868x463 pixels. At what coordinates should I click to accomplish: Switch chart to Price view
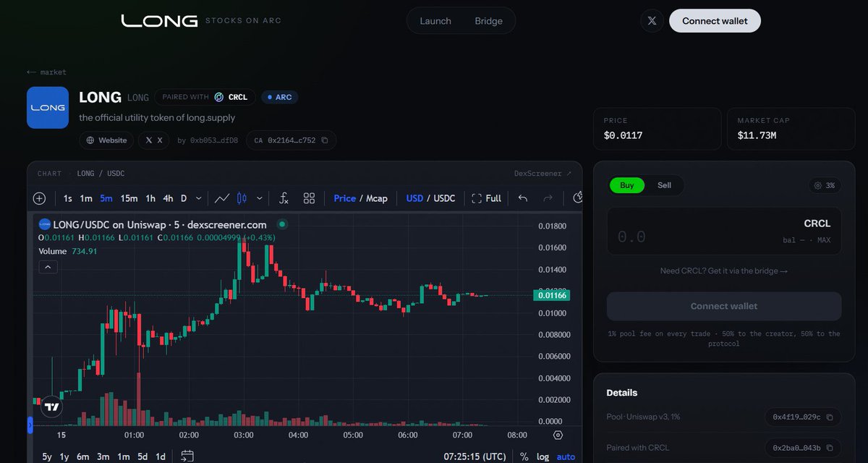click(345, 198)
